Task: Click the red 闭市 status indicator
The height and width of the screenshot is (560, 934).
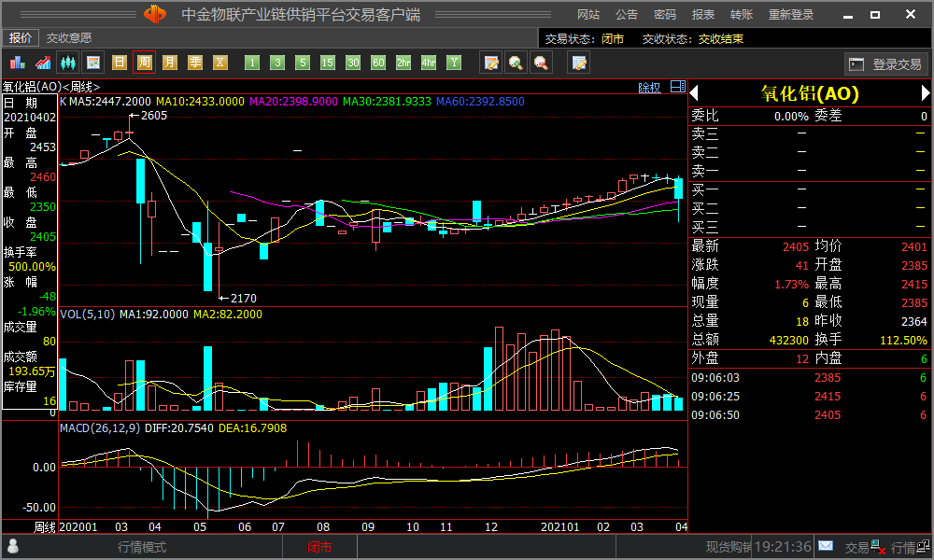Action: (x=319, y=547)
